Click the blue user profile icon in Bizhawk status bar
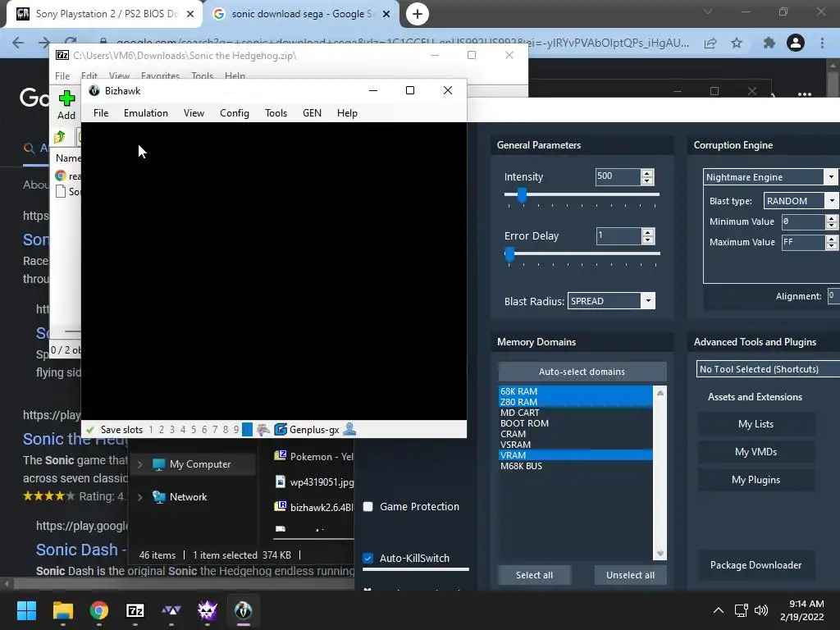 click(349, 428)
